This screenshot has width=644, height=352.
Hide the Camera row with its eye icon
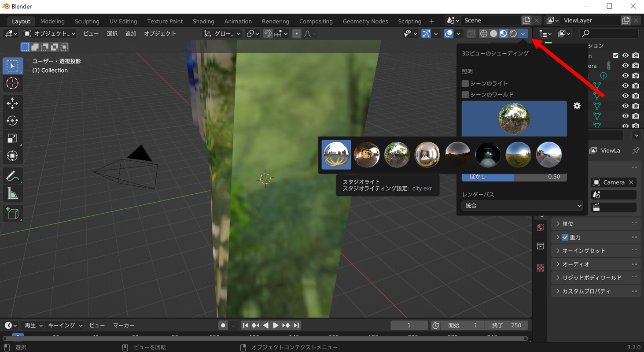(625, 66)
